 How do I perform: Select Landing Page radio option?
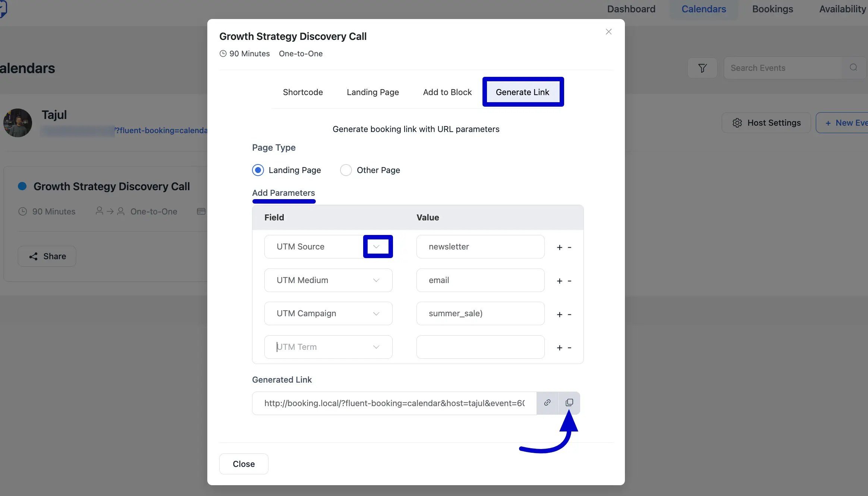258,170
